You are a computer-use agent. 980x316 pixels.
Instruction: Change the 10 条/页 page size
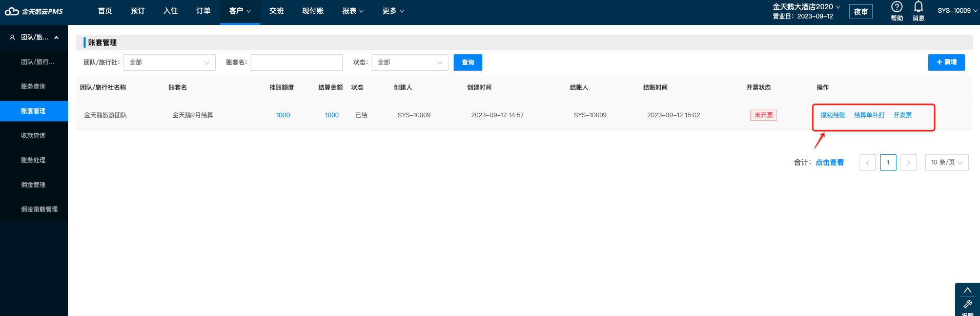point(947,162)
